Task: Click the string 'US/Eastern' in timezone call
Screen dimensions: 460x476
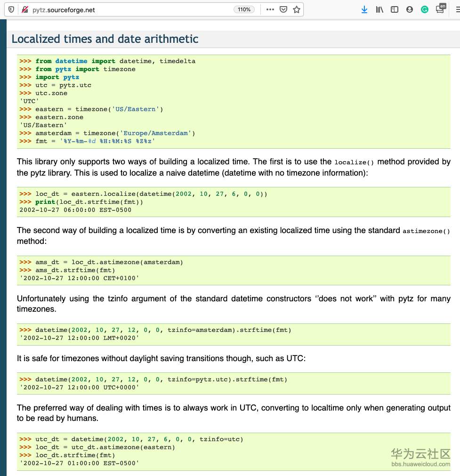Action: 136,109
